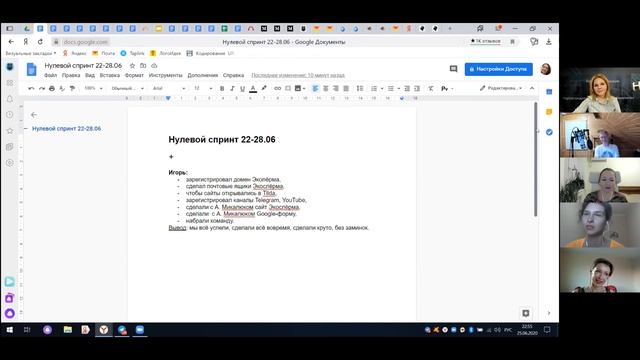Open the text color picker
Screen dimensions: 640x360
click(253, 88)
